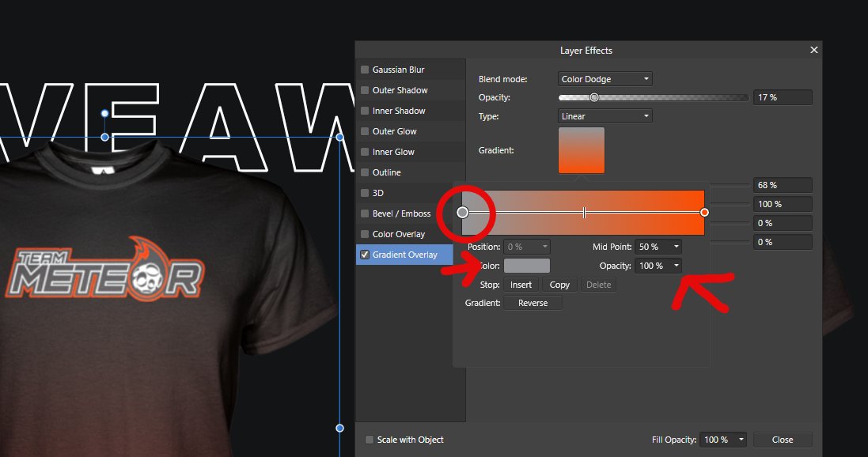
Task: Enable the Inner Shadow effect checkbox
Action: 365,111
